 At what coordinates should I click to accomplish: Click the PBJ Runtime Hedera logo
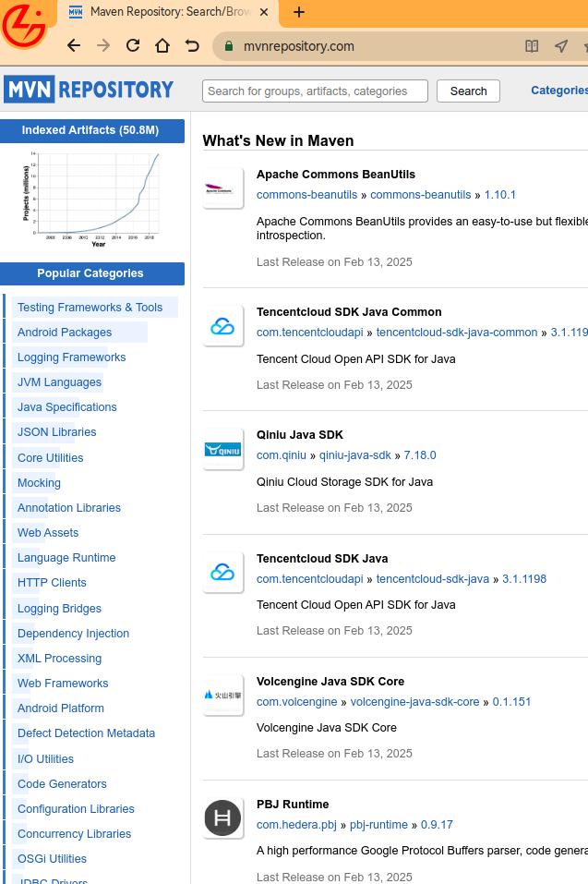coord(222,818)
